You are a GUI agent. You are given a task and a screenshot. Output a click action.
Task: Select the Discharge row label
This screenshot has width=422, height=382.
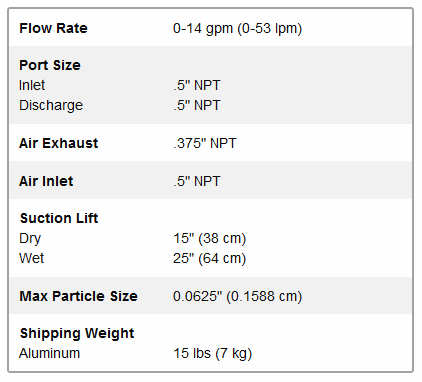(51, 105)
